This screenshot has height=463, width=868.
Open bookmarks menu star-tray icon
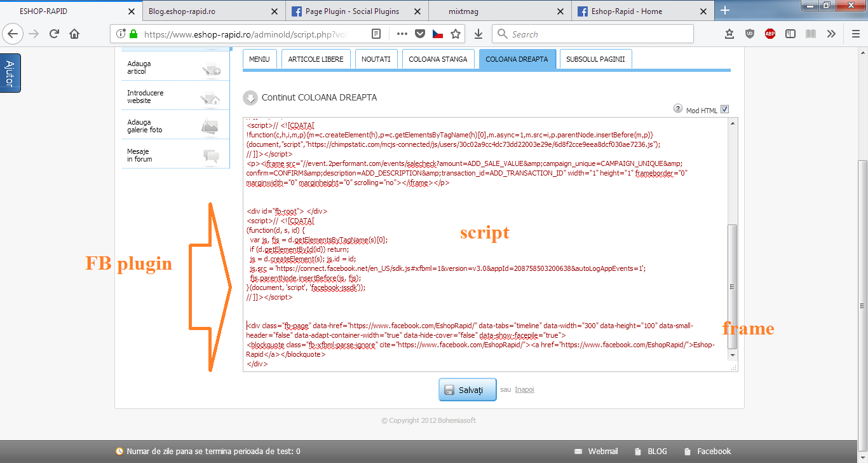pos(729,34)
